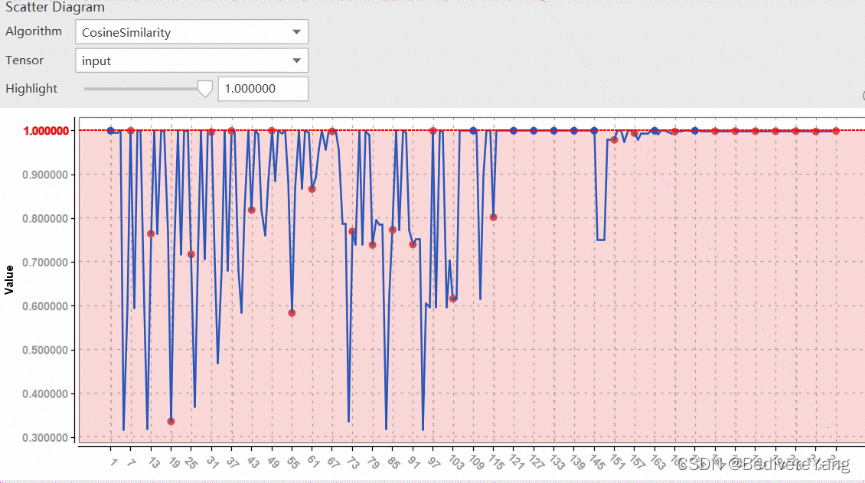The height and width of the screenshot is (483, 865).
Task: Click the 0.300000 y-axis label
Action: click(45, 438)
